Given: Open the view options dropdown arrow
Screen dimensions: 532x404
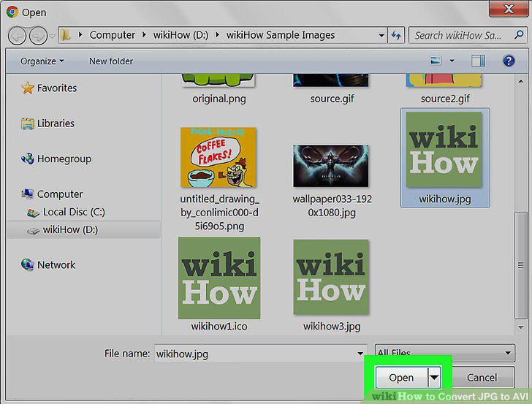Looking at the screenshot, I should tap(452, 61).
